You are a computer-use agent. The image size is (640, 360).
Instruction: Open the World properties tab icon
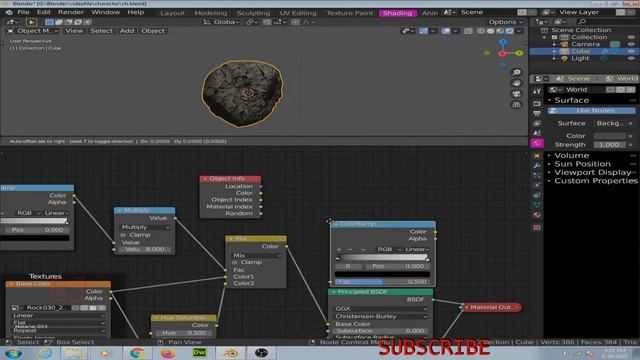tap(537, 143)
